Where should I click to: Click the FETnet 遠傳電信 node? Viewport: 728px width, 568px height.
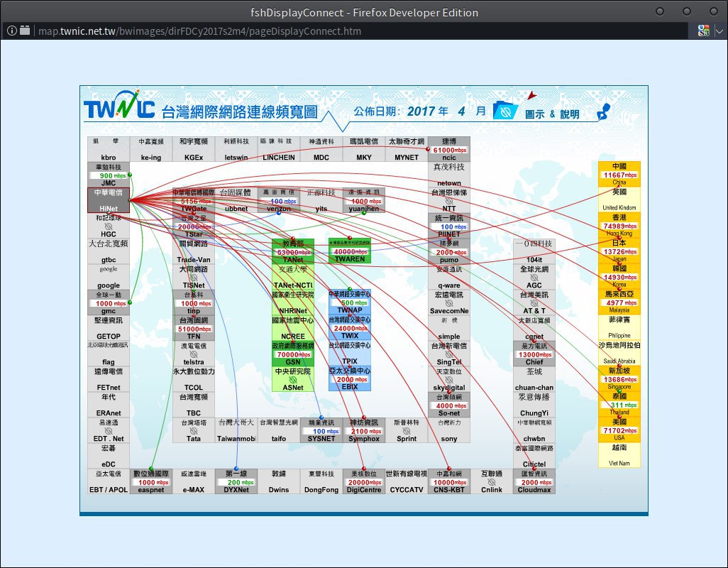tap(109, 379)
